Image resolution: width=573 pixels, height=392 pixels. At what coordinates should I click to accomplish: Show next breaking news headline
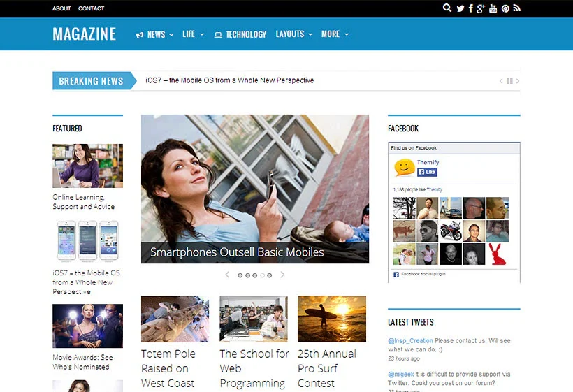pos(518,81)
